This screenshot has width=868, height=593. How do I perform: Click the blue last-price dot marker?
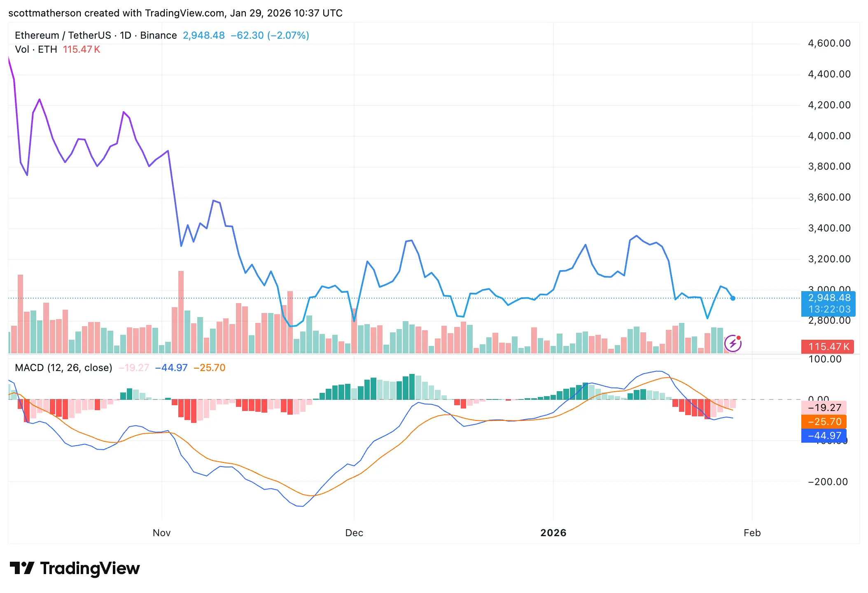click(733, 298)
